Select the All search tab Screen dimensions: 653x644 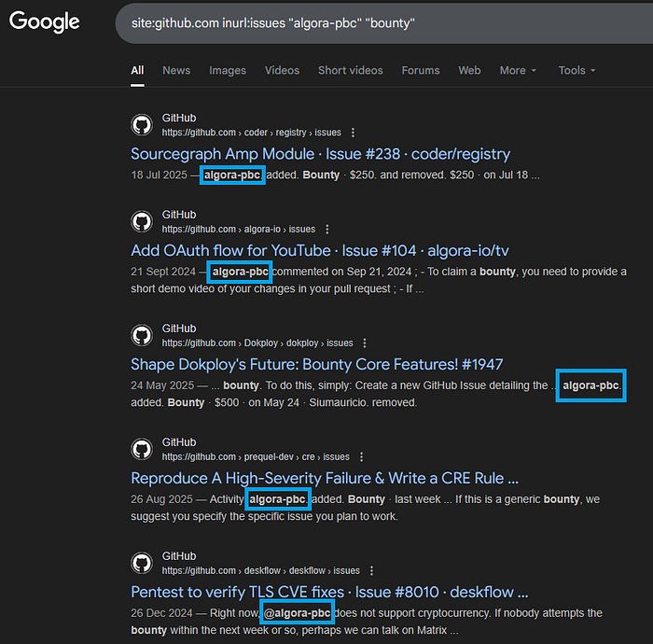(x=137, y=70)
